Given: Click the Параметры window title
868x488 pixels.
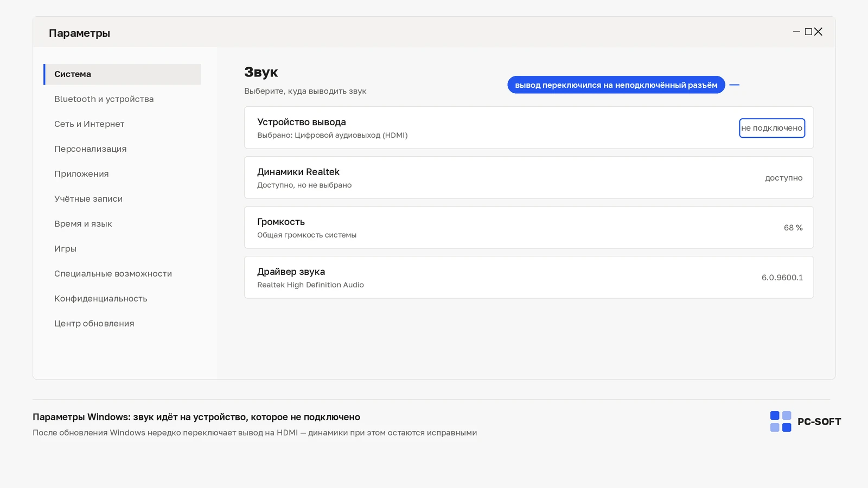Looking at the screenshot, I should click(x=79, y=33).
